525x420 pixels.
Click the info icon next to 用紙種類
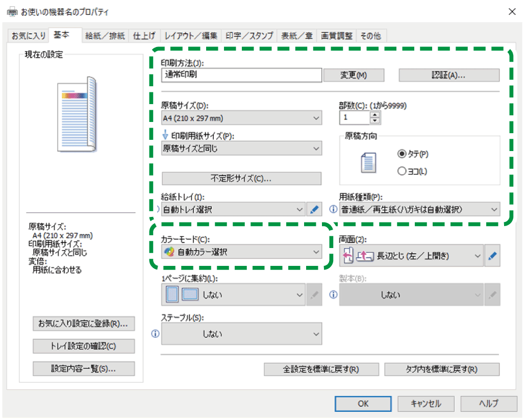coord(334,210)
